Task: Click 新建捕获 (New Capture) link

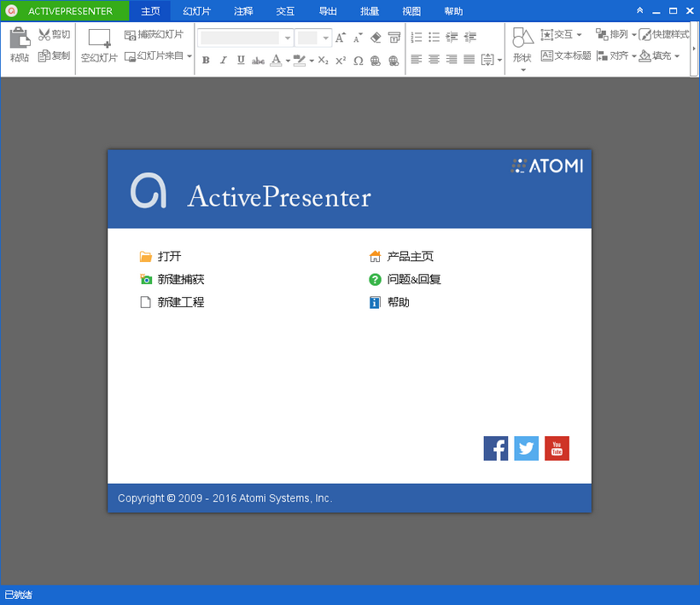Action: coord(172,279)
